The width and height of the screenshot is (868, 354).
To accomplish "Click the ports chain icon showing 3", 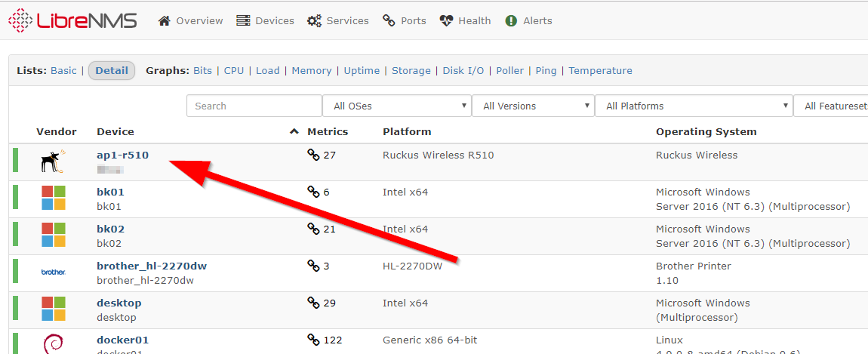I will (313, 266).
